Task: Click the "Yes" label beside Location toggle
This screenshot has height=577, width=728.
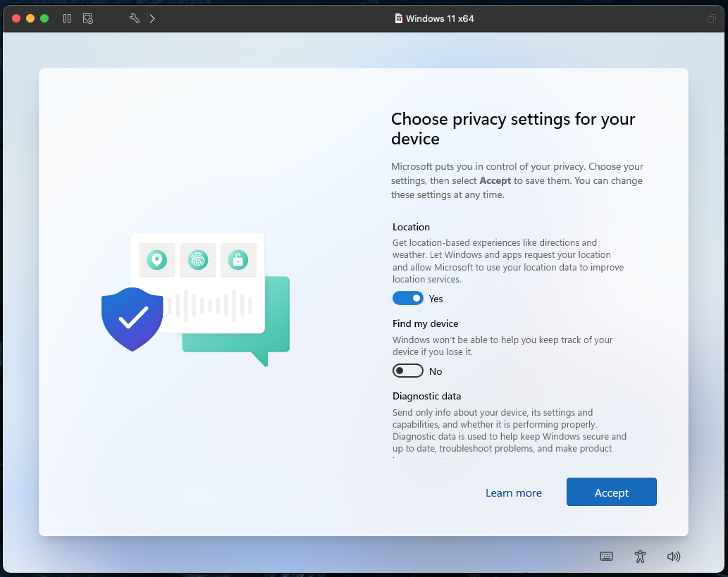Action: pyautogui.click(x=436, y=299)
